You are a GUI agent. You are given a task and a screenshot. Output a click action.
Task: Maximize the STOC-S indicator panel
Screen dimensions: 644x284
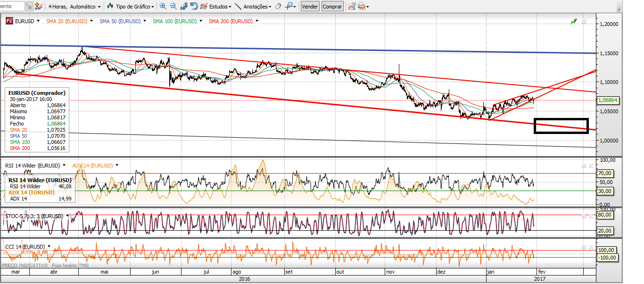(584, 216)
